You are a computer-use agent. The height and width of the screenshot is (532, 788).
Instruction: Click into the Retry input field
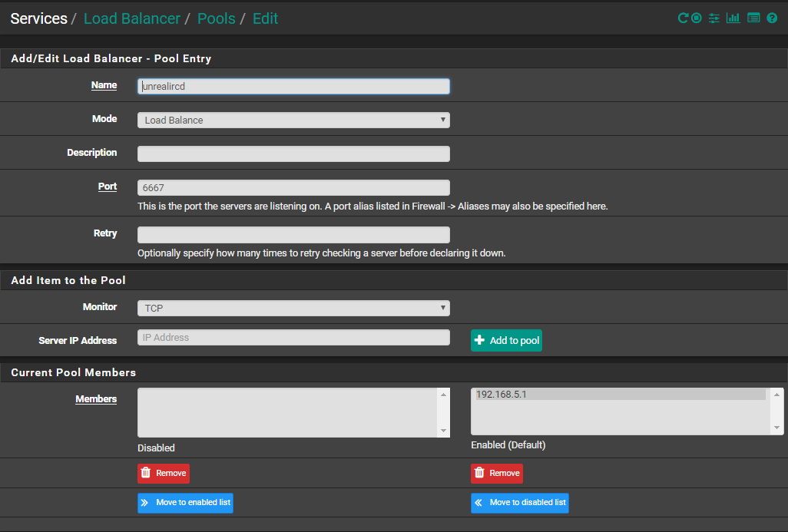coord(293,235)
